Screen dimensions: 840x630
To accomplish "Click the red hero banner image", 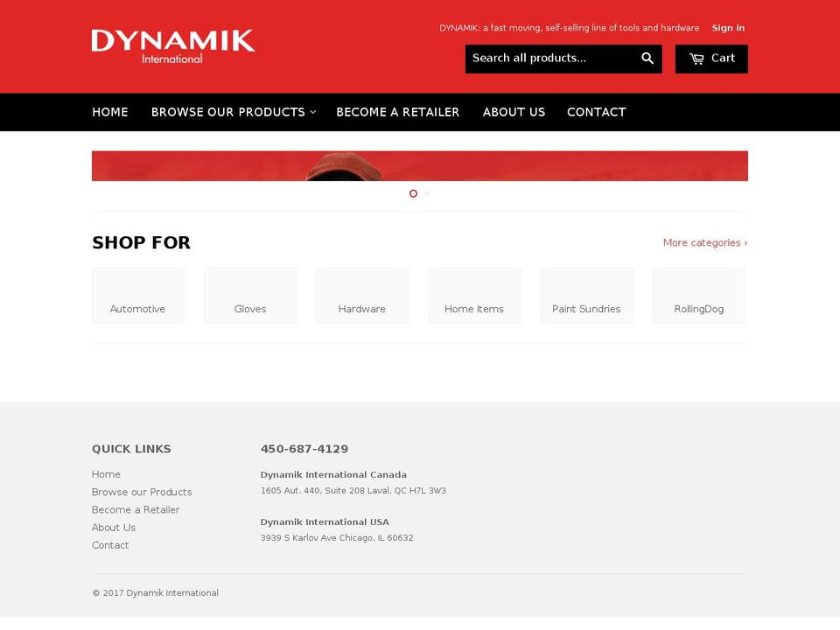I will click(420, 166).
